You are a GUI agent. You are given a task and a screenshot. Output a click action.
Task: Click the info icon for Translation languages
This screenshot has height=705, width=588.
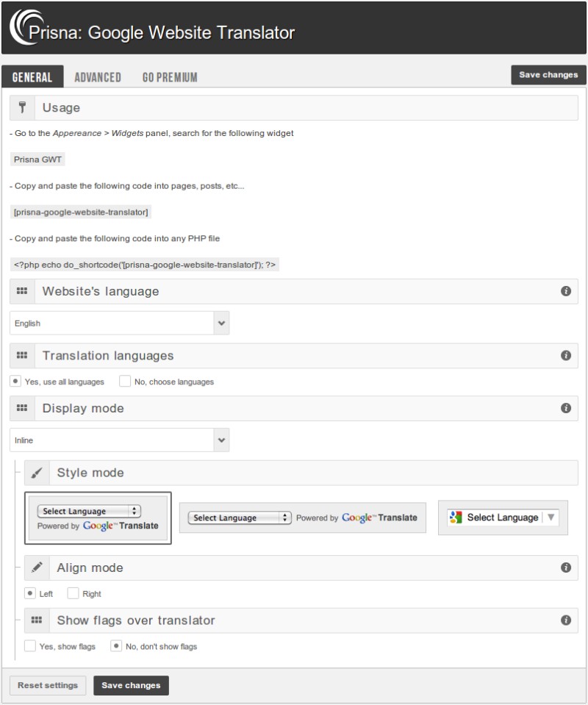tap(566, 355)
